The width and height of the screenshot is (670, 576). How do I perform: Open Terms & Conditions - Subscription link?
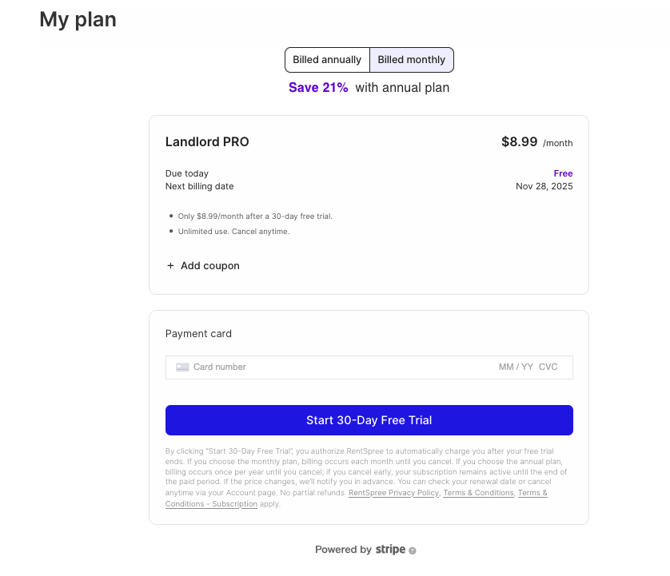click(211, 504)
